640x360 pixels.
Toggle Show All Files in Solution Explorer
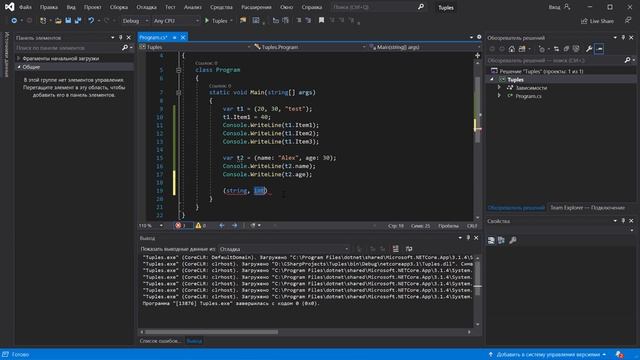576,49
